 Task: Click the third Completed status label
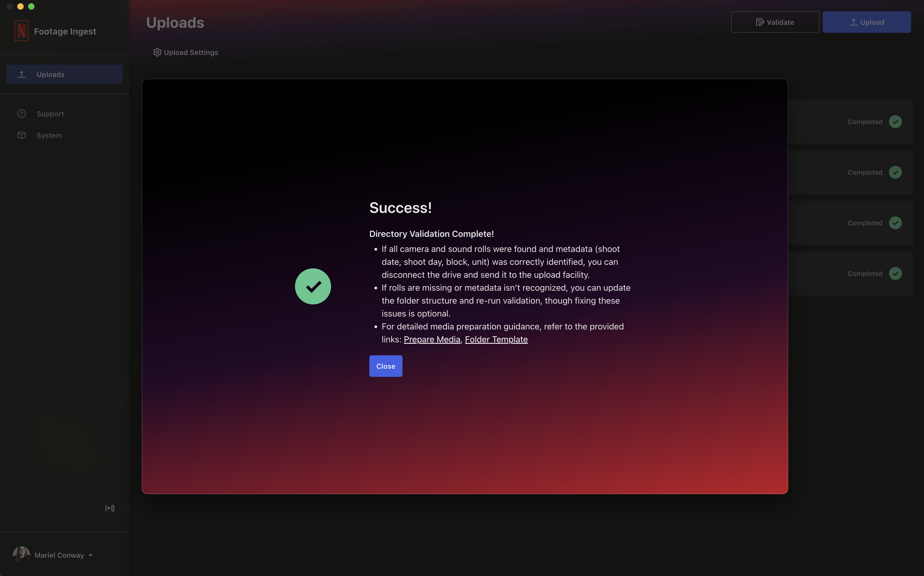[865, 223]
